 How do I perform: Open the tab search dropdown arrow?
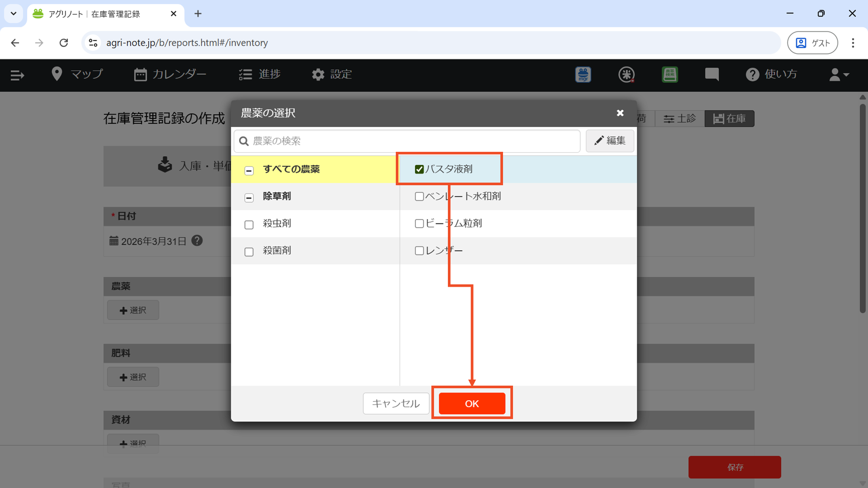coord(13,13)
